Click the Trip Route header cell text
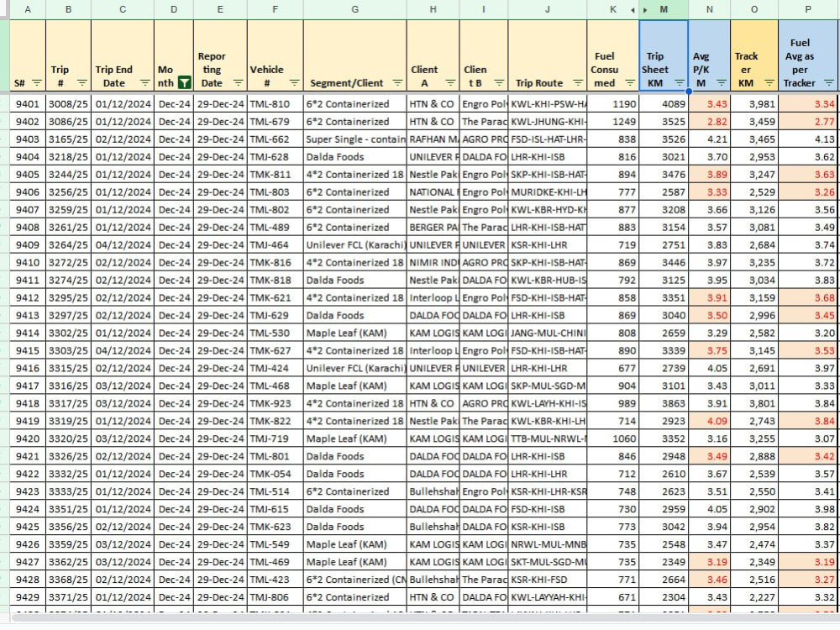The image size is (840, 630). coord(539,83)
